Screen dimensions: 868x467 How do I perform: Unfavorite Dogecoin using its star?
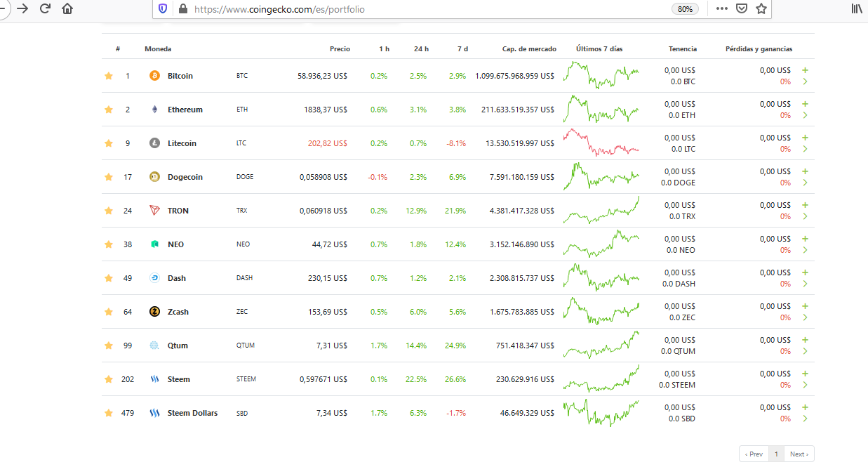(x=109, y=177)
